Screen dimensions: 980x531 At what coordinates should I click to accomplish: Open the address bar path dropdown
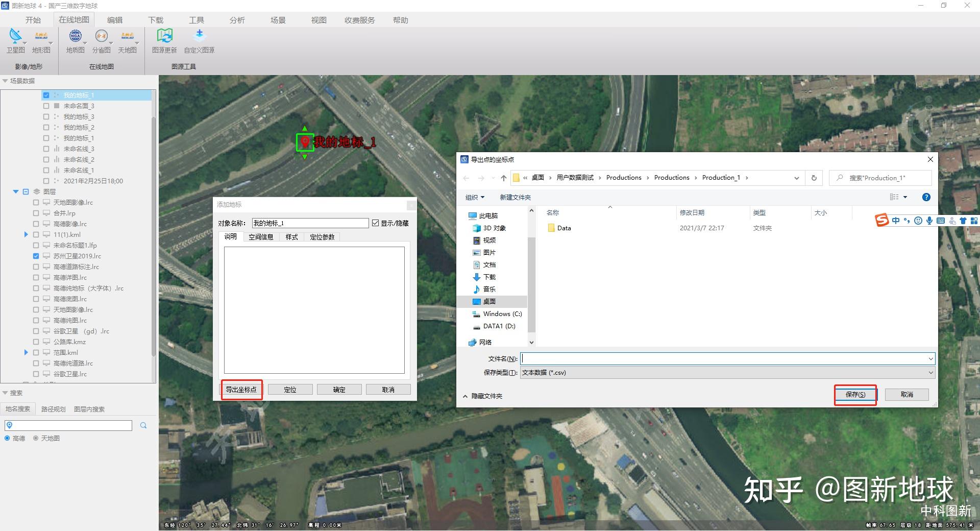[x=797, y=178]
